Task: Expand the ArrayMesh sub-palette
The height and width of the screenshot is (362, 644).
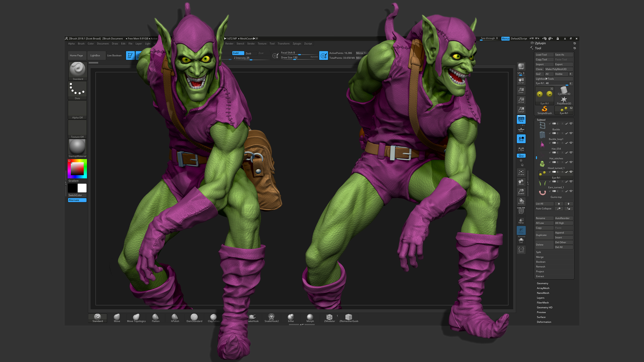Action: [x=543, y=288]
